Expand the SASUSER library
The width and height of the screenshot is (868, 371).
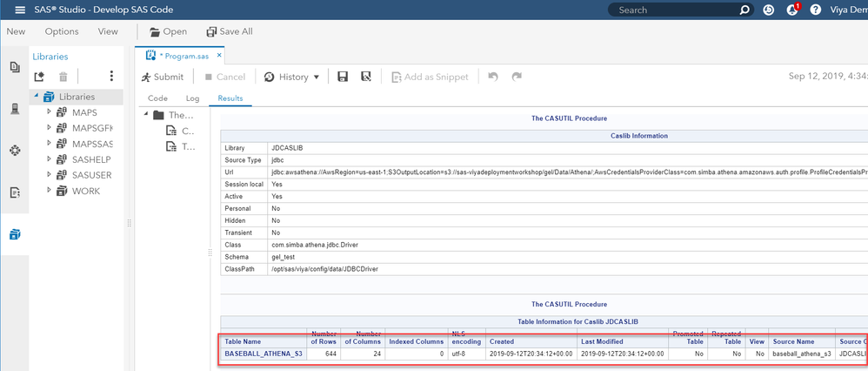pyautogui.click(x=50, y=175)
